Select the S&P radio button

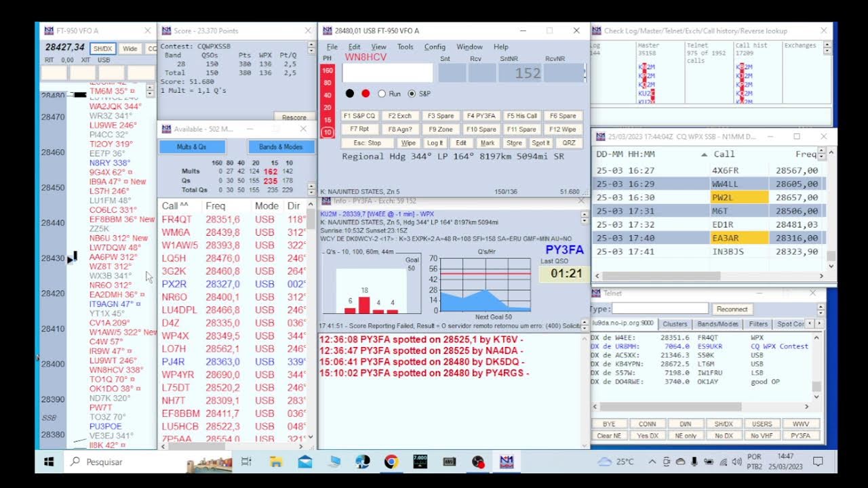[412, 94]
